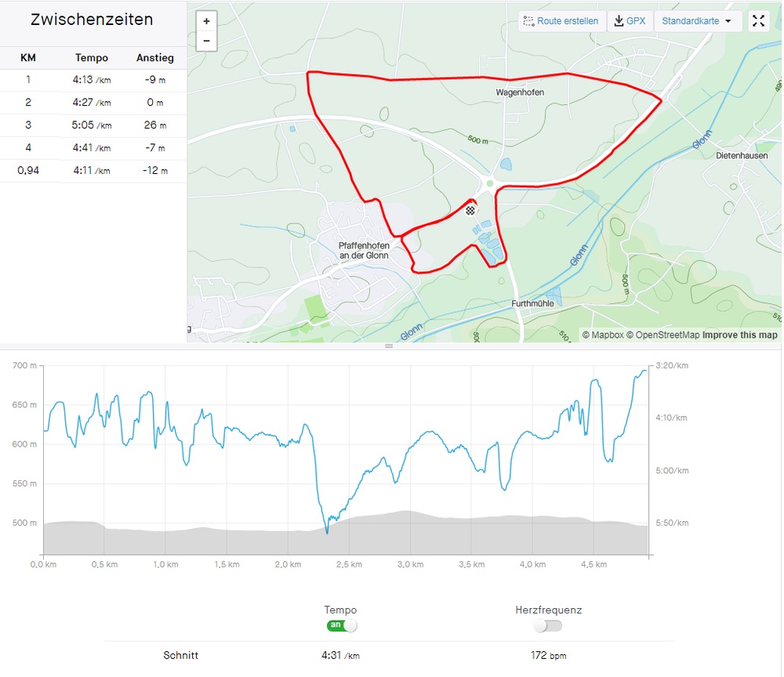
Task: Turn off the Tempo toggle
Action: pyautogui.click(x=342, y=625)
